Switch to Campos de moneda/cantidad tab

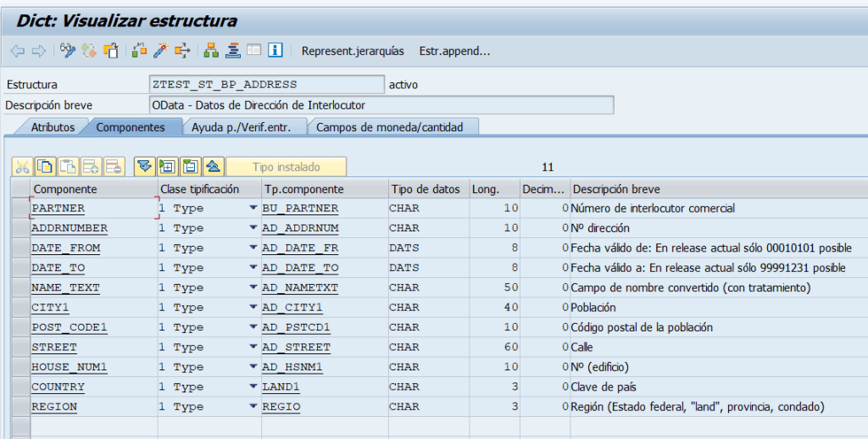point(390,127)
